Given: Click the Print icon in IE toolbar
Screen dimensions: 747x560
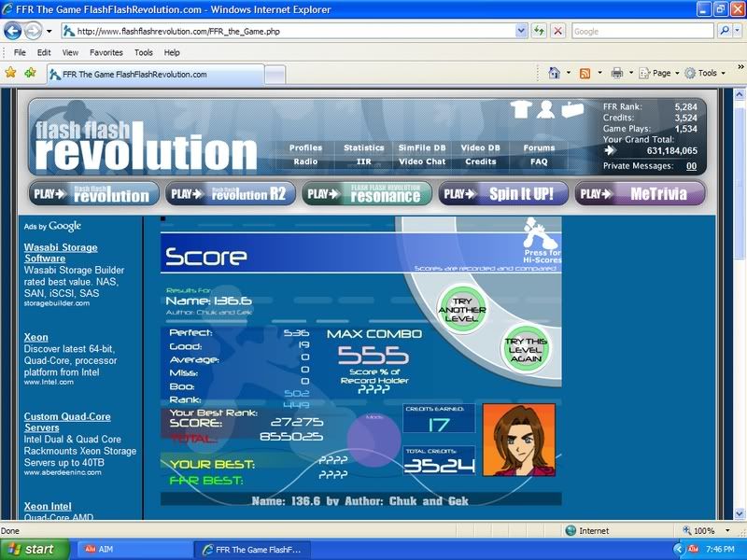Looking at the screenshot, I should point(616,73).
